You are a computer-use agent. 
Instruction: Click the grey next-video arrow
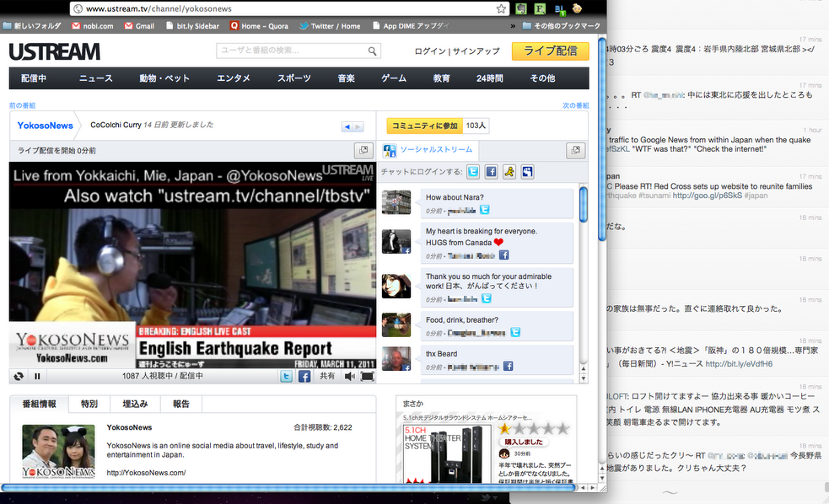pos(358,126)
